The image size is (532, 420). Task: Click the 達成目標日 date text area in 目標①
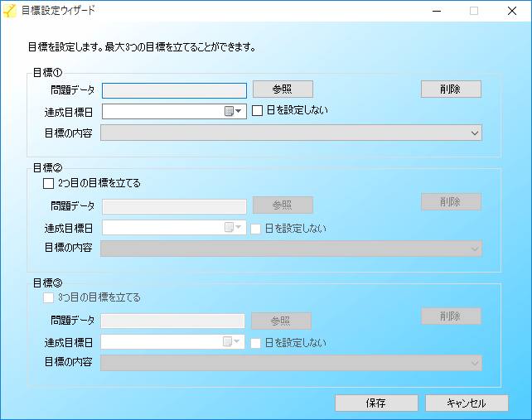162,112
